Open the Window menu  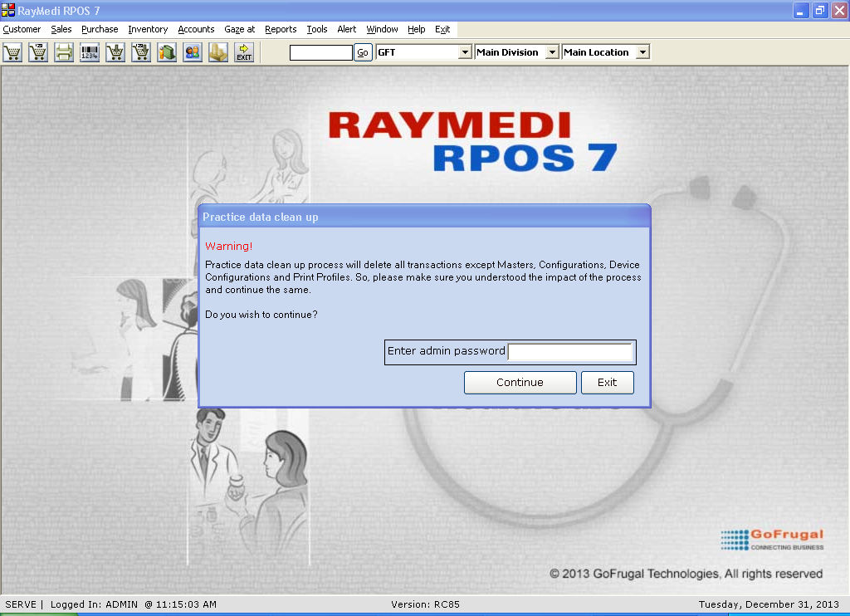(382, 29)
